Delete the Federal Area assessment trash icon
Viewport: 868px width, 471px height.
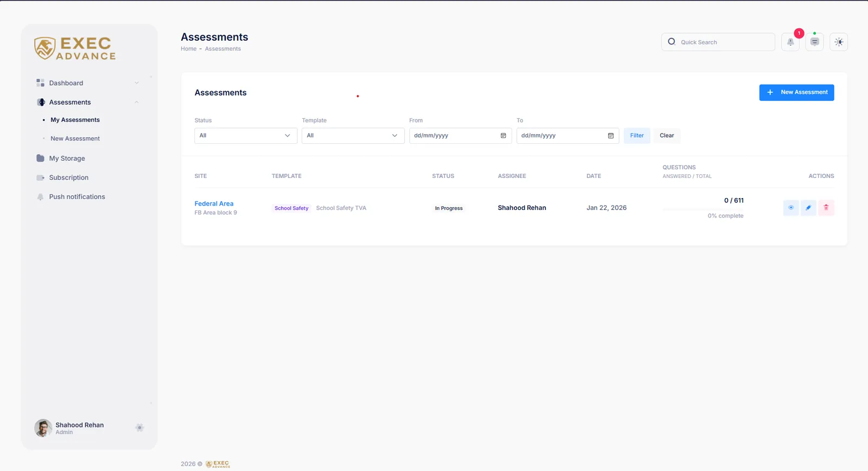tap(826, 207)
